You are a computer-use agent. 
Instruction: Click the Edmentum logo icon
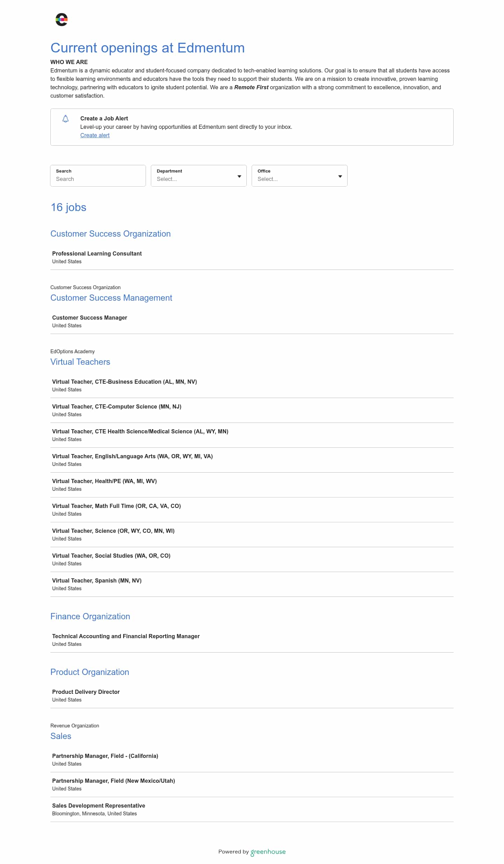point(62,20)
